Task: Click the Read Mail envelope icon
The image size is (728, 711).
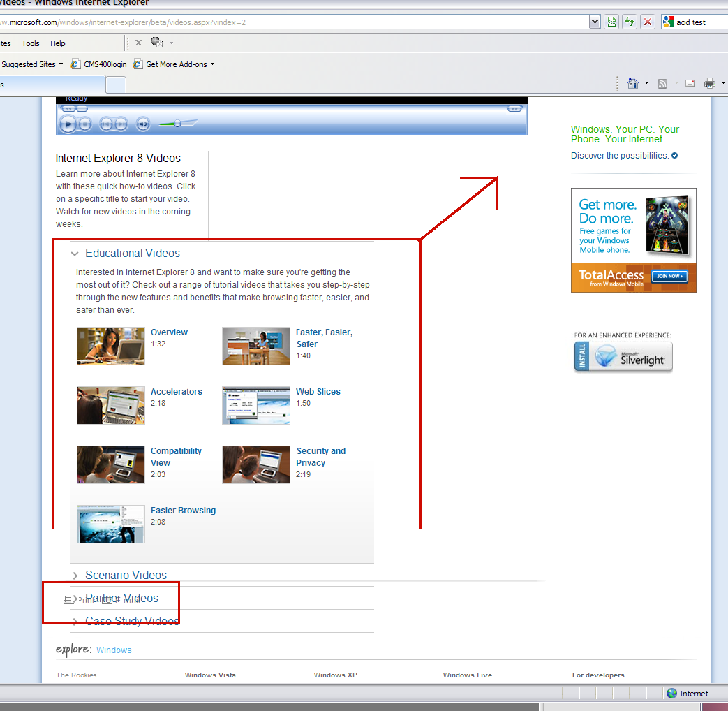Action: pos(690,83)
